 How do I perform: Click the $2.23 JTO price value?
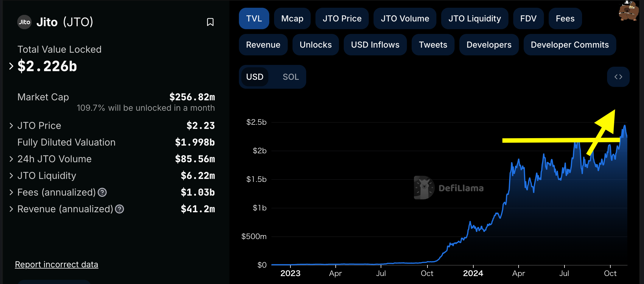[x=200, y=126]
